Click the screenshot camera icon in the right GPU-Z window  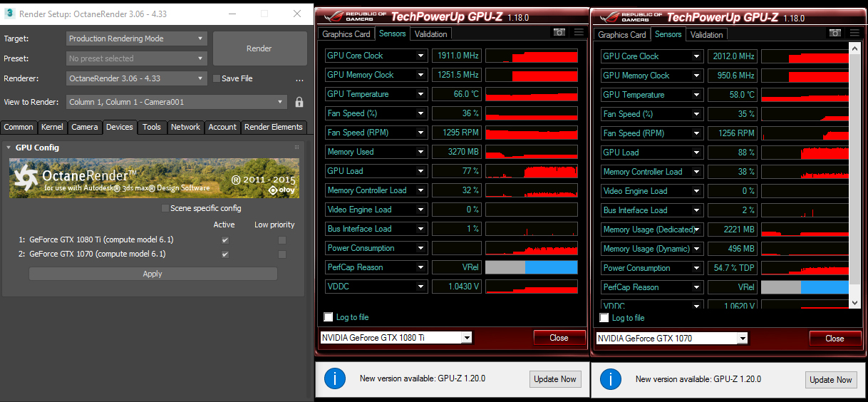835,33
